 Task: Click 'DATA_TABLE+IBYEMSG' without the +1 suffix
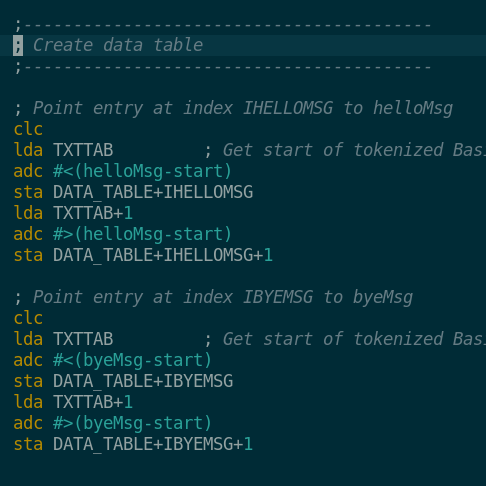(x=143, y=381)
